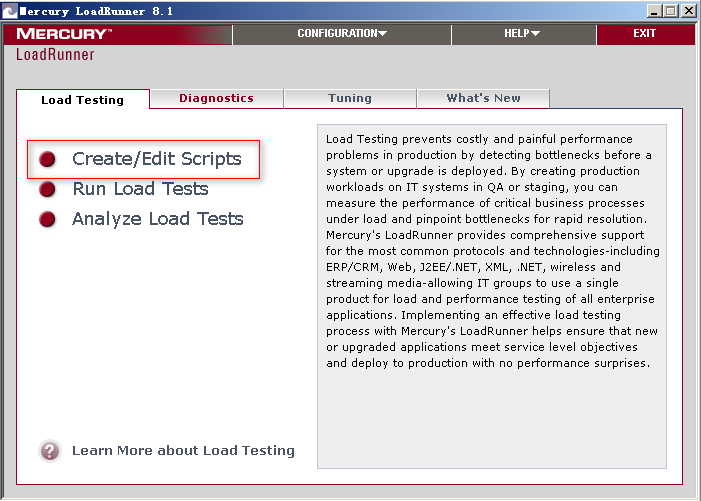
Task: Minimize the LoadRunner window
Action: tap(655, 10)
